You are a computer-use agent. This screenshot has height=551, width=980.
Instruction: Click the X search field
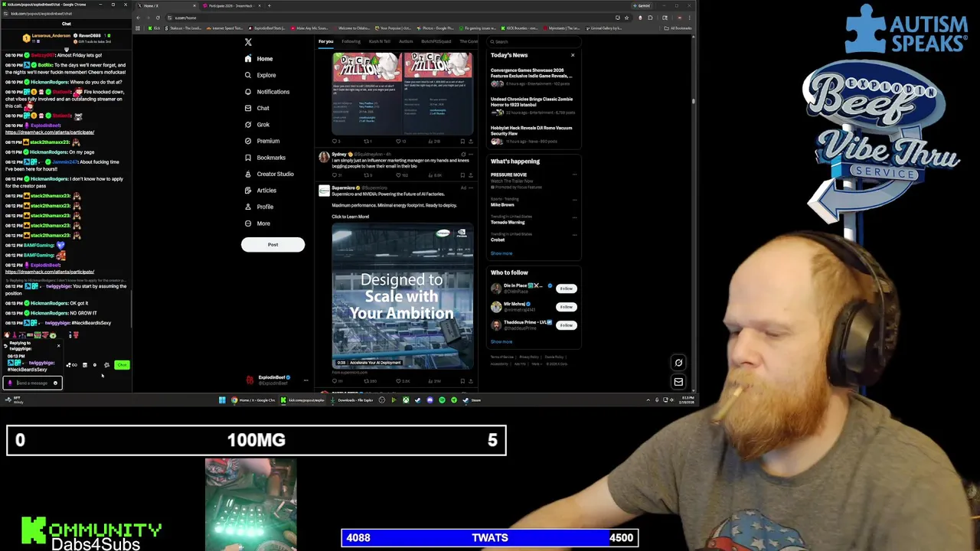(x=534, y=41)
